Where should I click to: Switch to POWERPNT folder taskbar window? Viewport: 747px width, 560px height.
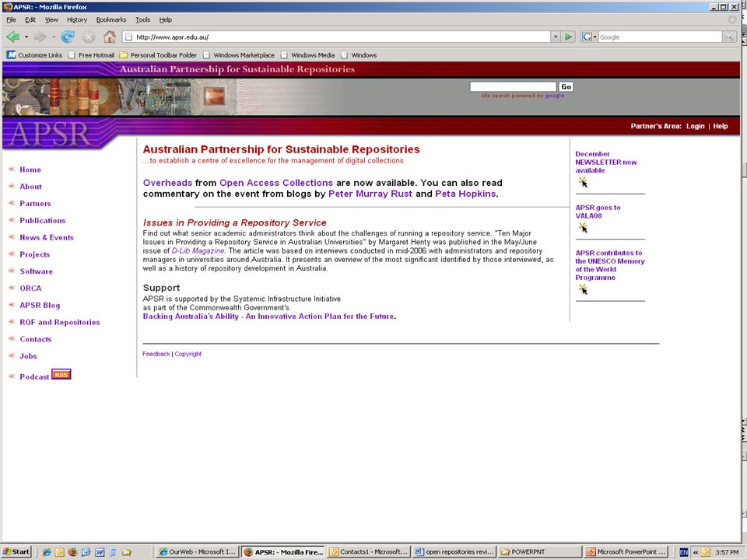coord(540,552)
